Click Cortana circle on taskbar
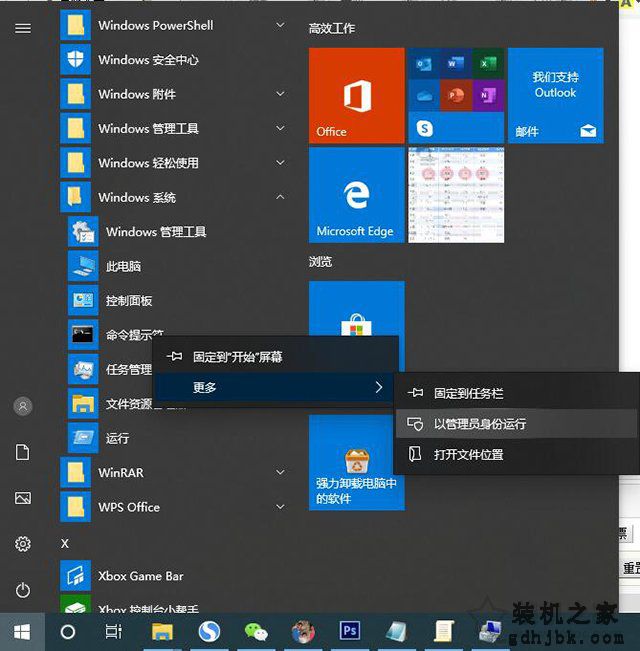Screen dimensions: 640x651 tap(68, 632)
